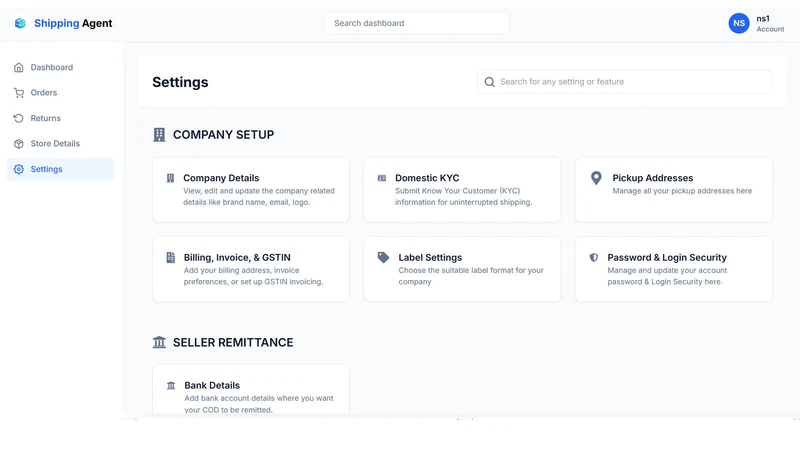
Task: Click 'View, edit and update the company' description
Action: coord(259,196)
